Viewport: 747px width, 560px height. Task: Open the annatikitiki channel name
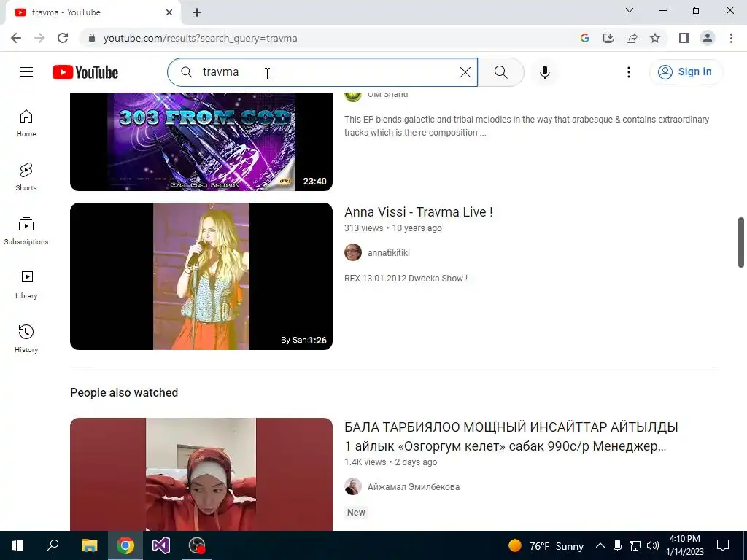tap(388, 253)
